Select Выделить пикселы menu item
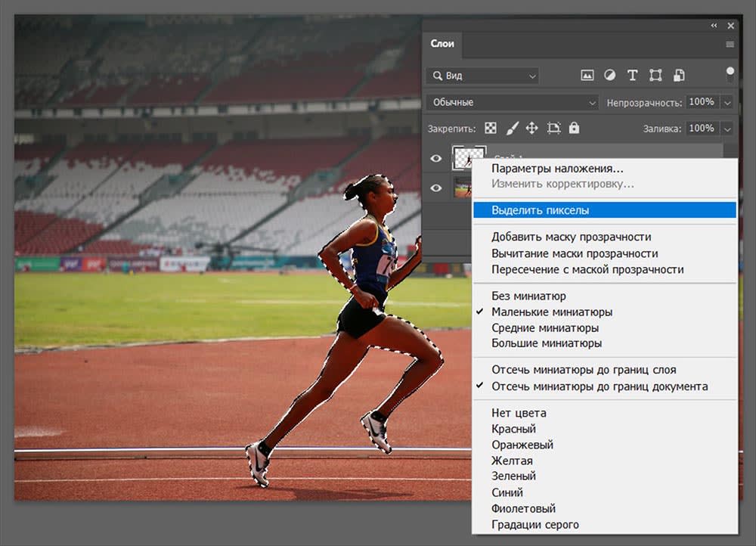This screenshot has width=756, height=546. 605,210
